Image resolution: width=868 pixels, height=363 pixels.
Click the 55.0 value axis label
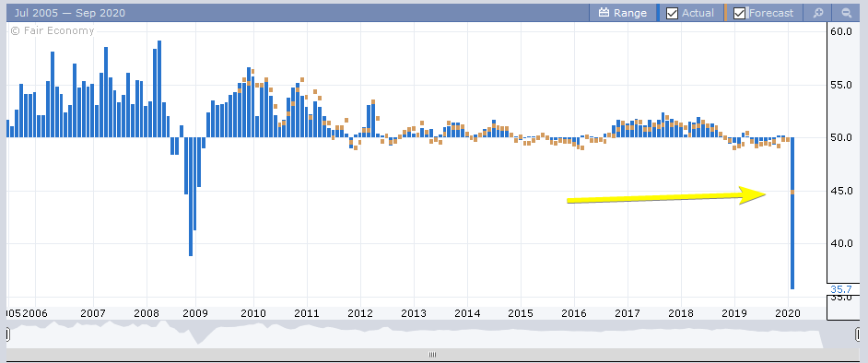(841, 85)
